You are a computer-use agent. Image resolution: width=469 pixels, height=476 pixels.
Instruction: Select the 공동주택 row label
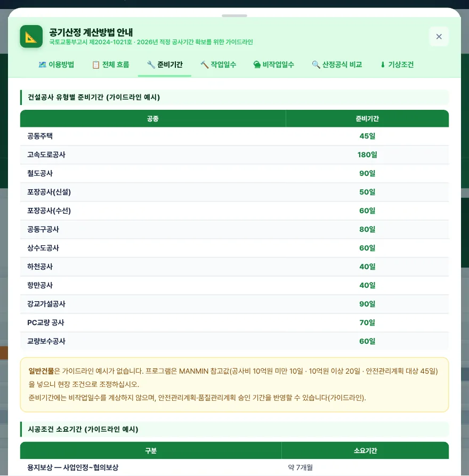click(x=40, y=136)
